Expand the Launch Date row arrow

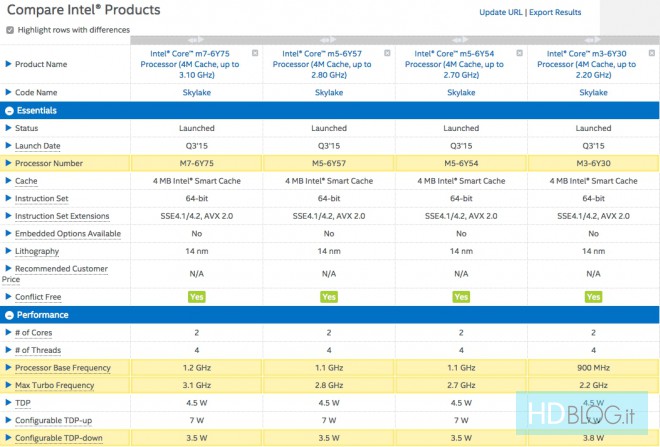click(x=9, y=146)
